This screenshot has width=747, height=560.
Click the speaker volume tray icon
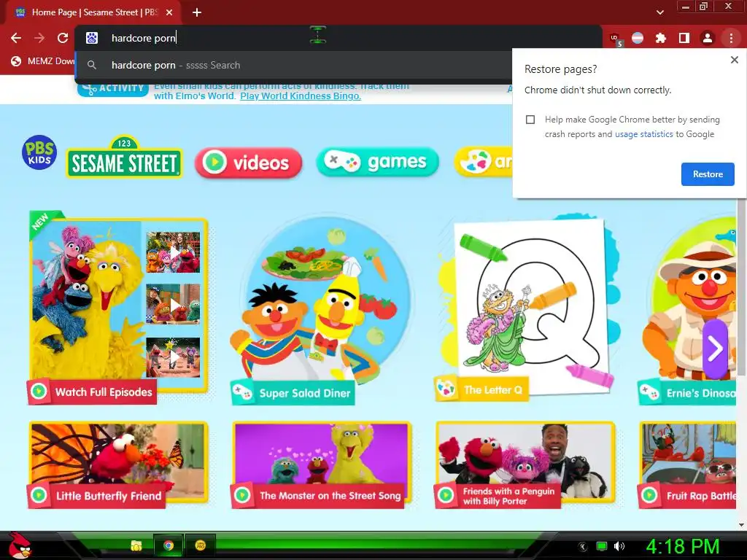tap(619, 546)
